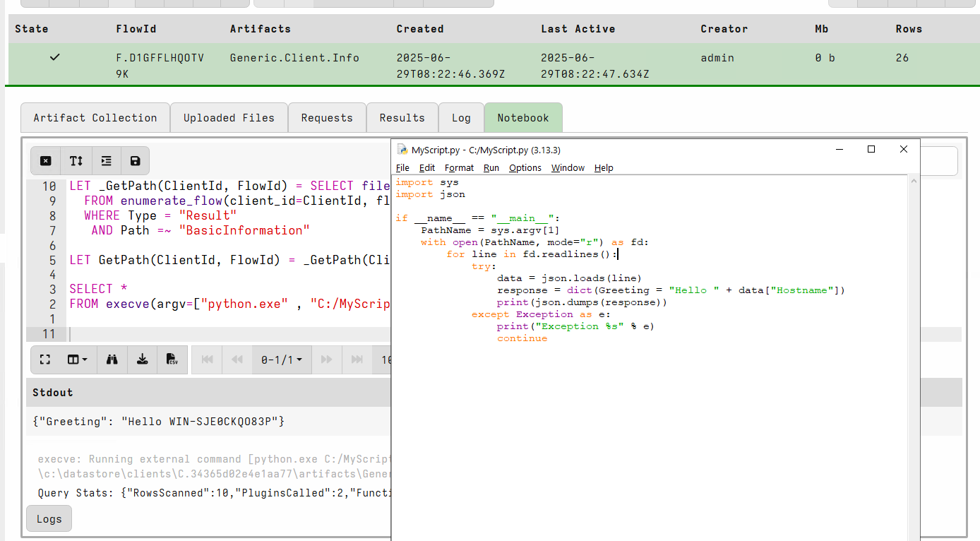Delete the current cell using the X icon
This screenshot has width=980, height=541.
click(x=45, y=160)
